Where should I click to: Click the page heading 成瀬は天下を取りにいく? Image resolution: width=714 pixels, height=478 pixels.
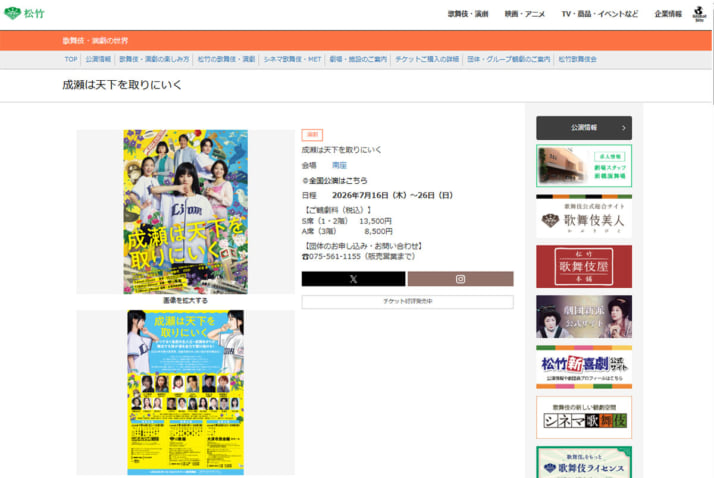tap(122, 85)
